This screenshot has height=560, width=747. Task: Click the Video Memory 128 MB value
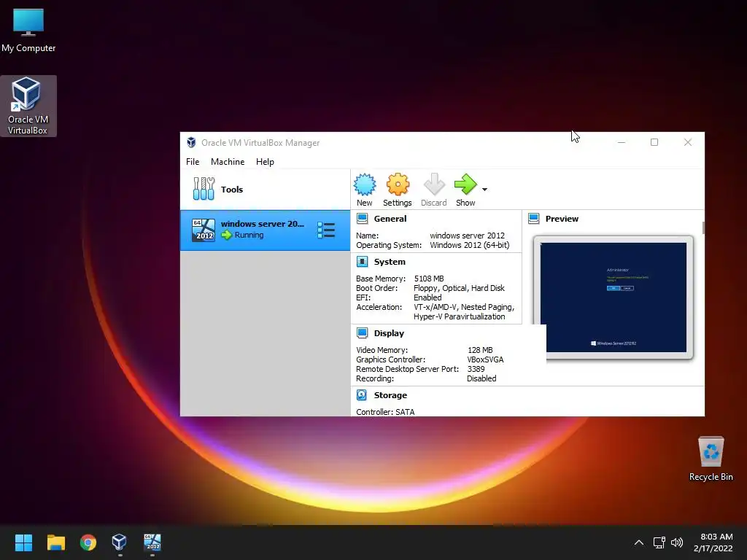coord(480,349)
